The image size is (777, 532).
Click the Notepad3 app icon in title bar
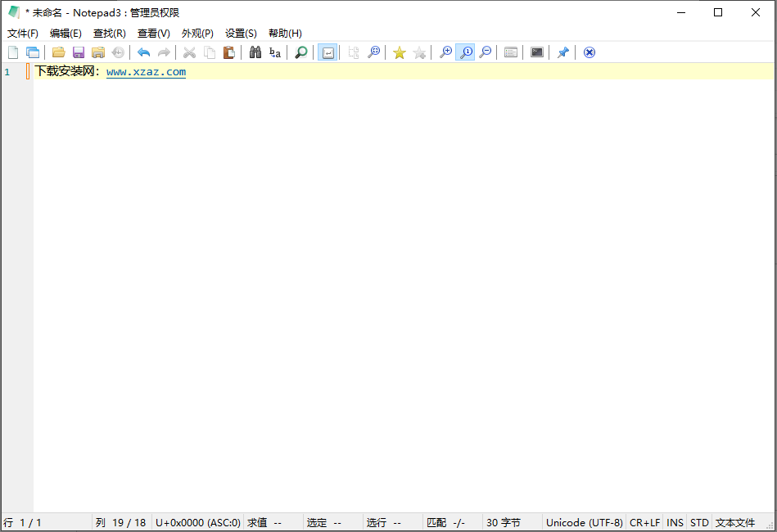pos(14,12)
